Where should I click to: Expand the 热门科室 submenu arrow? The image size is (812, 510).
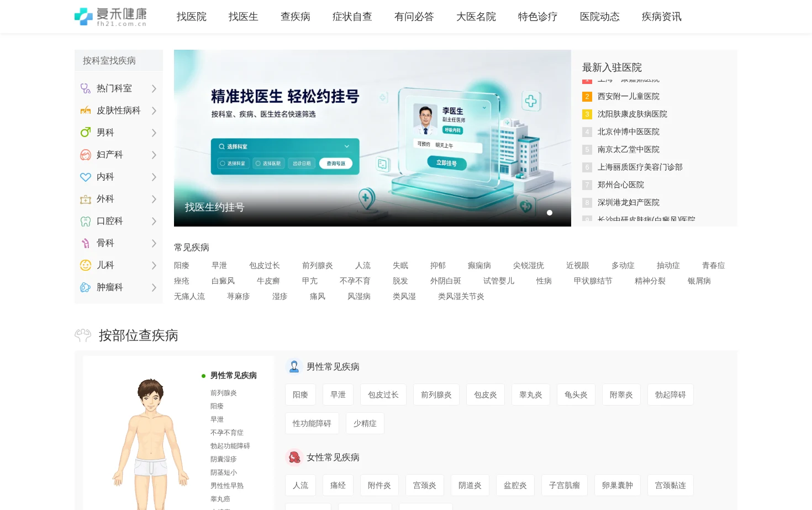(x=154, y=88)
